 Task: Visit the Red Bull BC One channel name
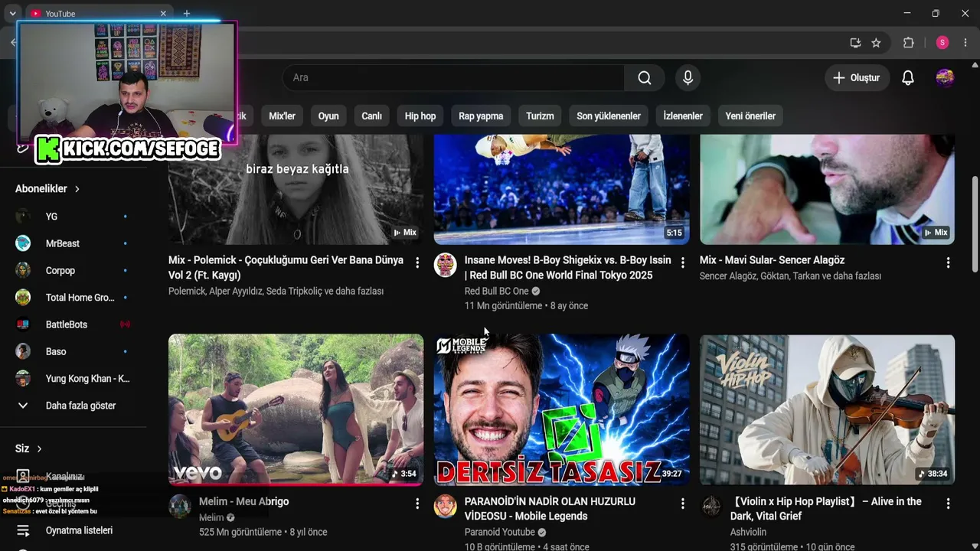coord(496,291)
